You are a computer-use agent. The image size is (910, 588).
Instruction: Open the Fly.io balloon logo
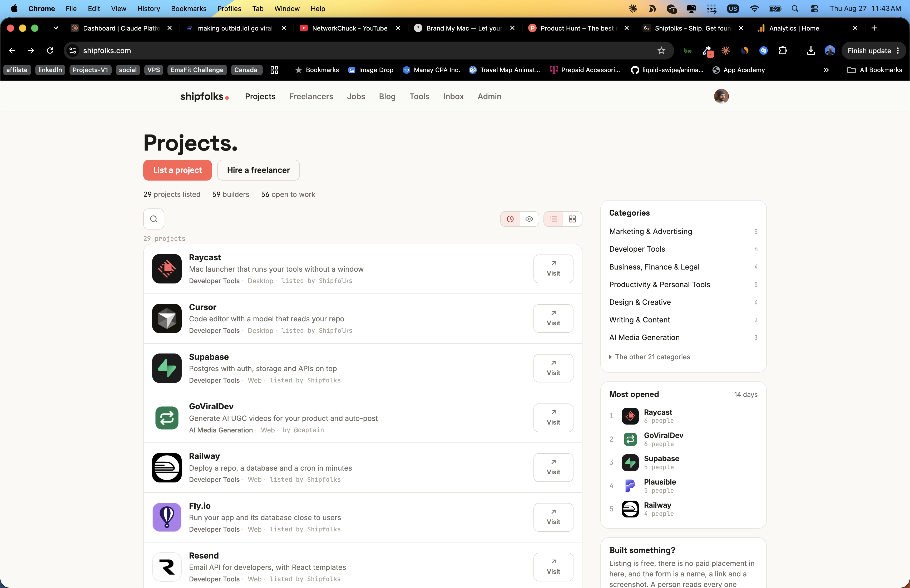pos(167,517)
